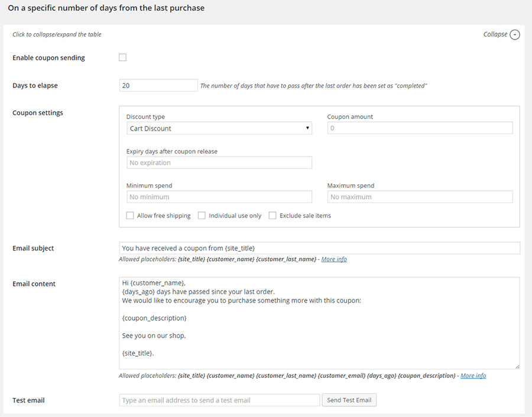Click the Collapse circle minus icon
The height and width of the screenshot is (417, 532).
515,35
